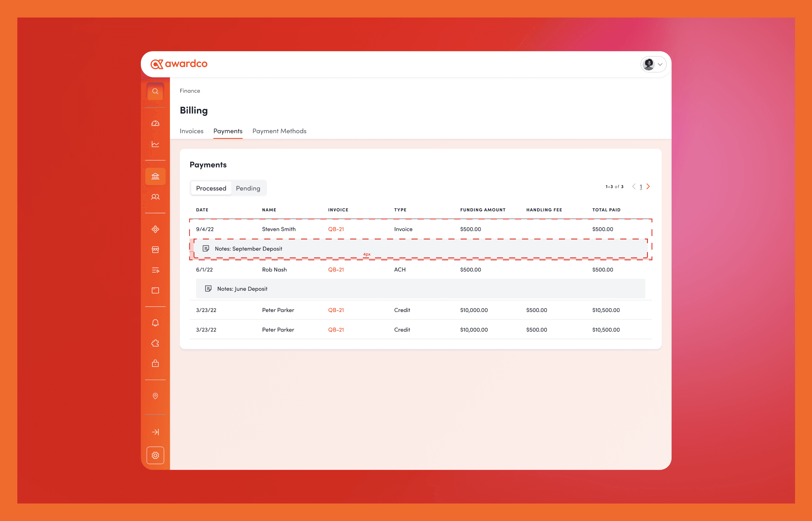The width and height of the screenshot is (812, 521).
Task: Sort by the DATE column header
Action: (203, 210)
